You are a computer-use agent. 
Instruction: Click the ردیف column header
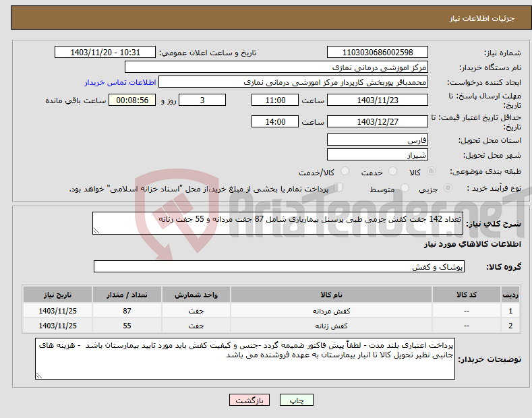510,295
